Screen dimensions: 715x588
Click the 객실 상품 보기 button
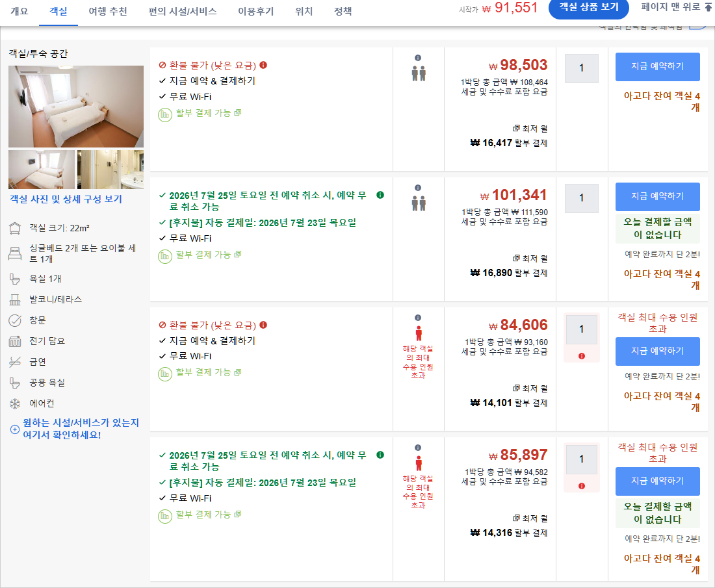point(589,7)
